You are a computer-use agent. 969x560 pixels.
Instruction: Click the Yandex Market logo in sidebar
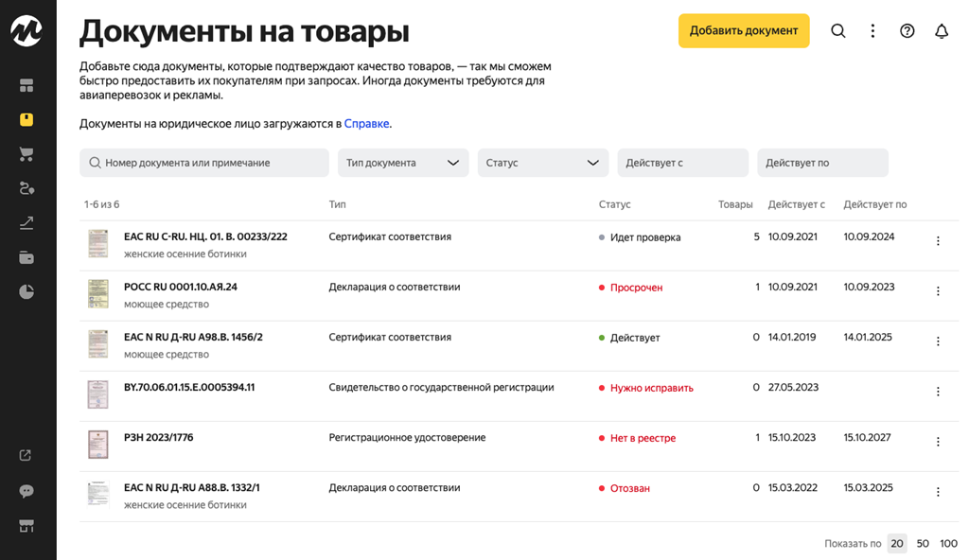[x=26, y=31]
